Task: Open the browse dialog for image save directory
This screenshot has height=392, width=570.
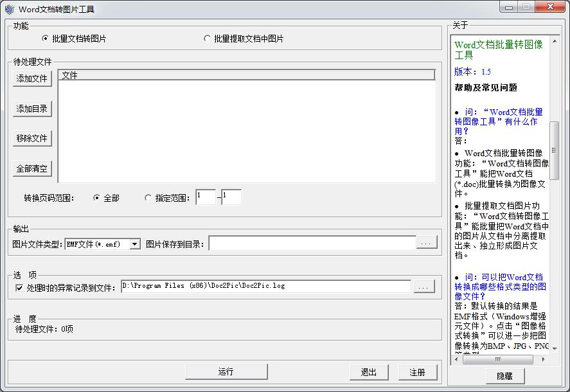Action: [425, 243]
